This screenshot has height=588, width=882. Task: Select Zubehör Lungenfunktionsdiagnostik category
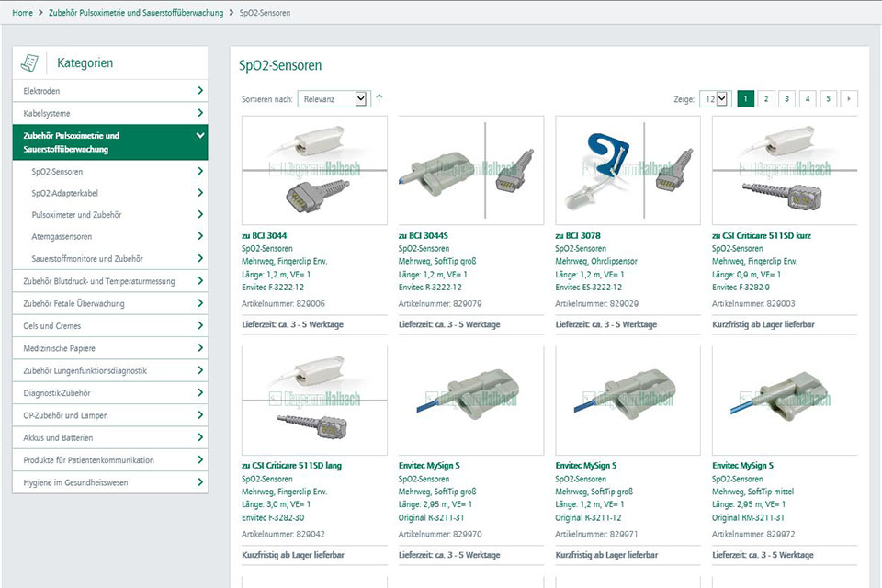[110, 371]
